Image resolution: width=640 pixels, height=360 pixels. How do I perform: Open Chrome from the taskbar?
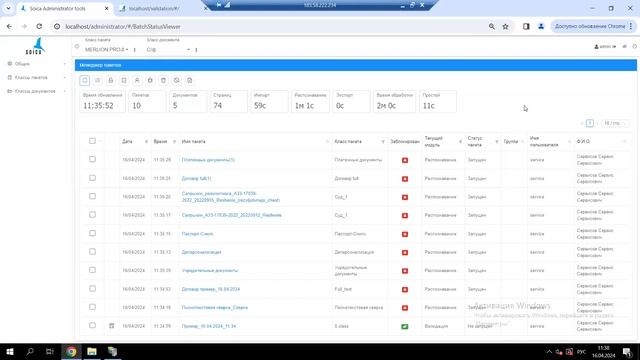[71, 351]
